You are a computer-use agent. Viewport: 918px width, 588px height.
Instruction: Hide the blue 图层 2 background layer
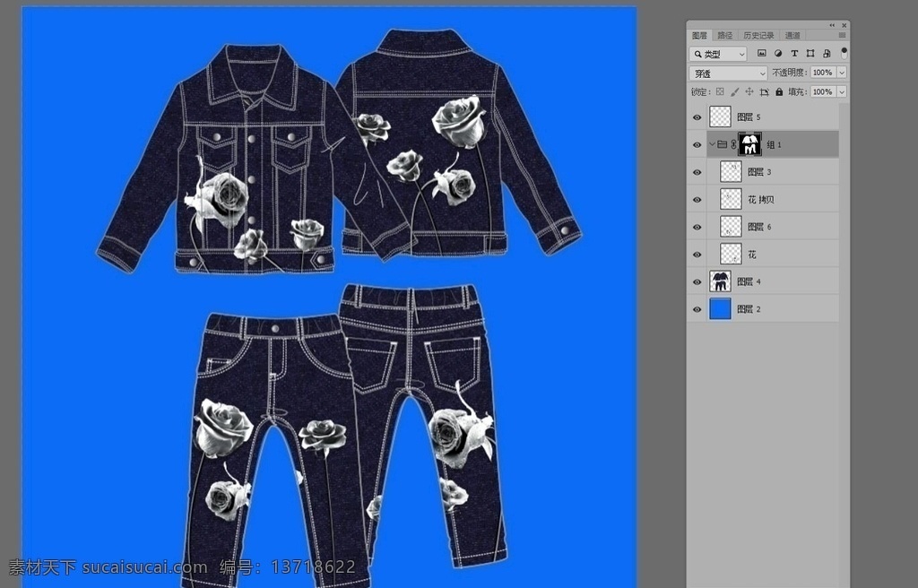point(697,309)
